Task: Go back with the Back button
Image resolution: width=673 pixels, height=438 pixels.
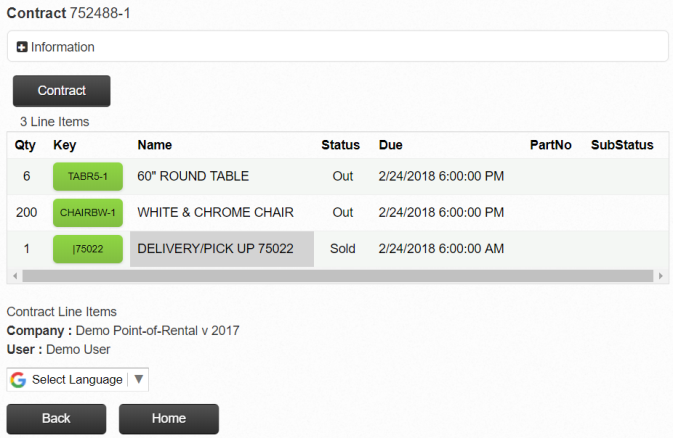Action: [x=56, y=418]
